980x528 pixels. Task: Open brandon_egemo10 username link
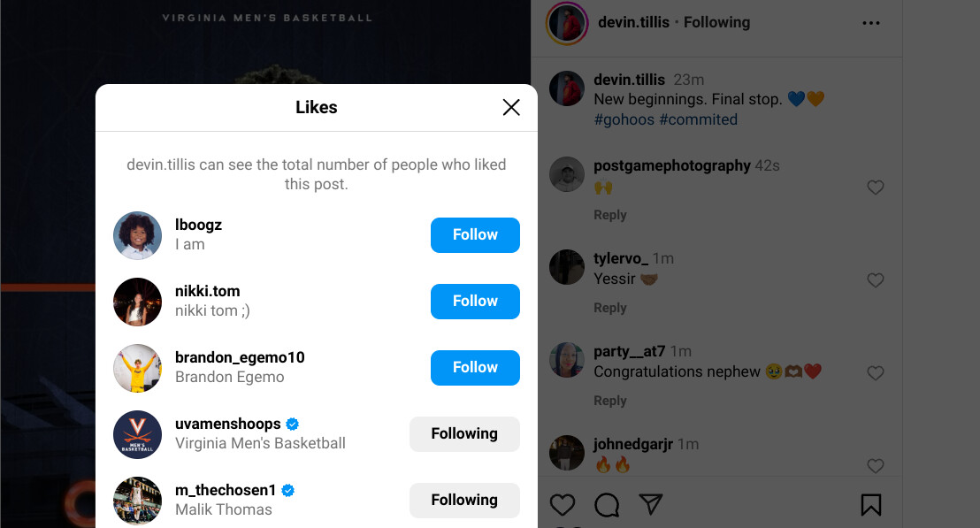240,357
